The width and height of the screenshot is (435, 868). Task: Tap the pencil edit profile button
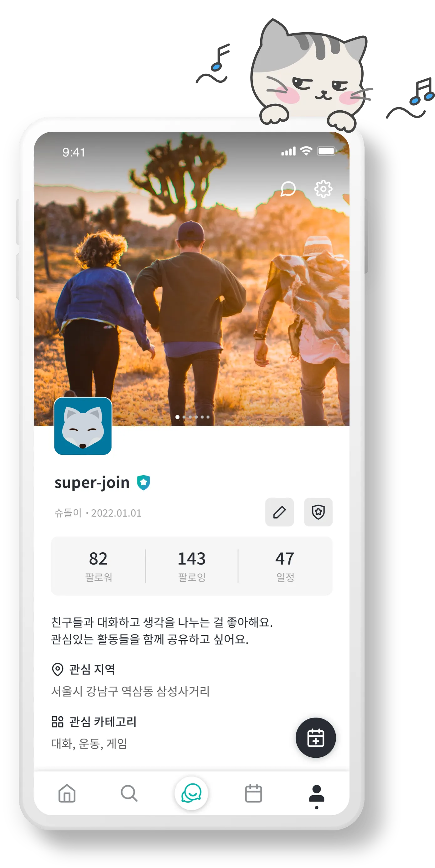(x=279, y=512)
